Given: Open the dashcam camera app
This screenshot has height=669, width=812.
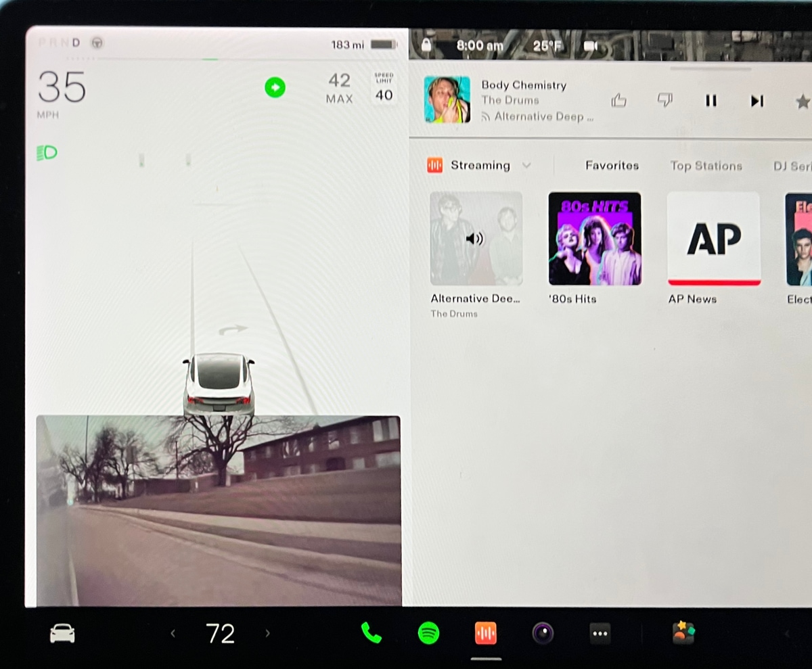Looking at the screenshot, I should click(543, 633).
